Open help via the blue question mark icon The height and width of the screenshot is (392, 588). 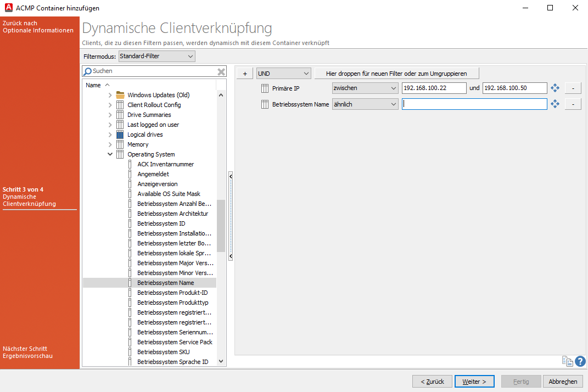(580, 361)
